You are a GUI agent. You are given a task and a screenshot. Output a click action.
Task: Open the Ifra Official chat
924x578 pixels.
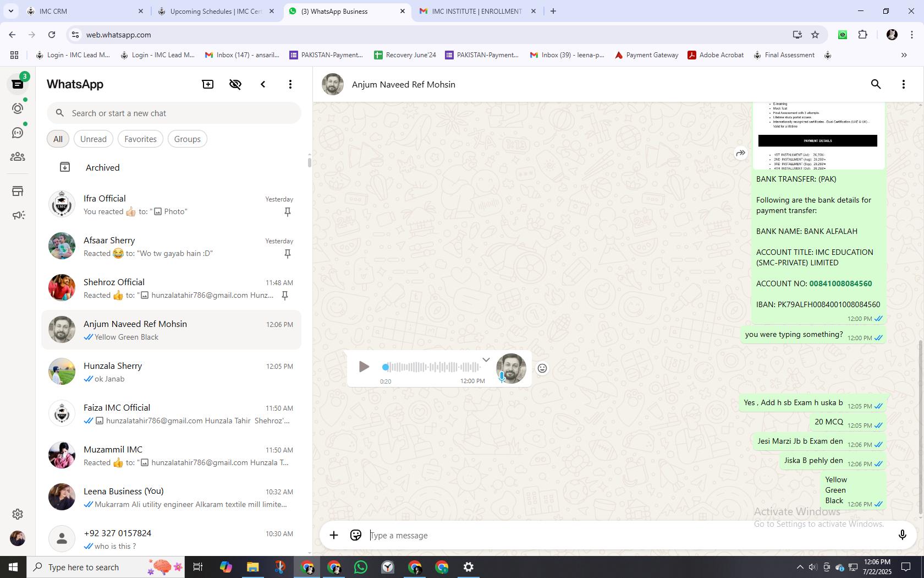(171, 205)
